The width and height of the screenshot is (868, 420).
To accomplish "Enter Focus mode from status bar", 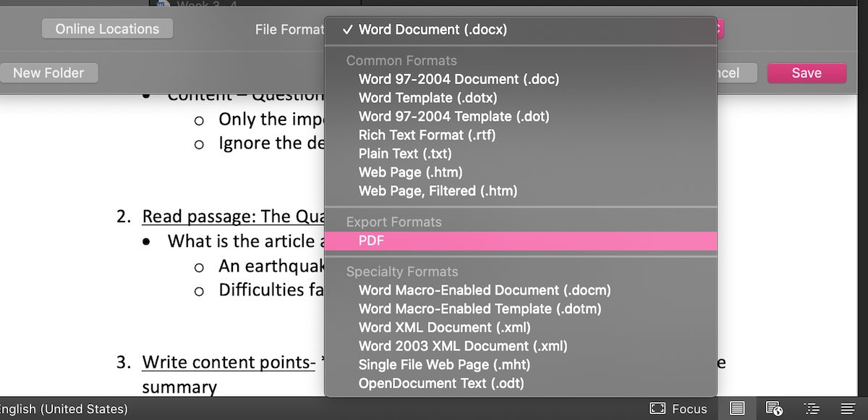I will point(678,408).
